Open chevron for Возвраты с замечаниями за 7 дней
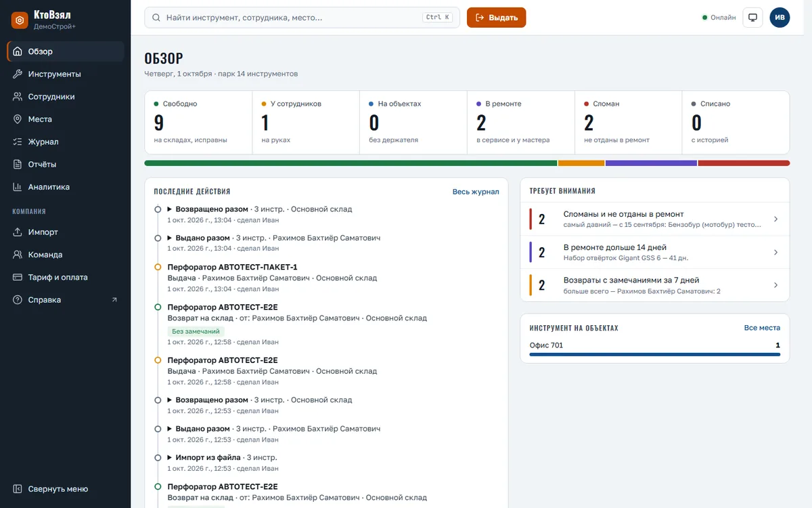 click(775, 285)
